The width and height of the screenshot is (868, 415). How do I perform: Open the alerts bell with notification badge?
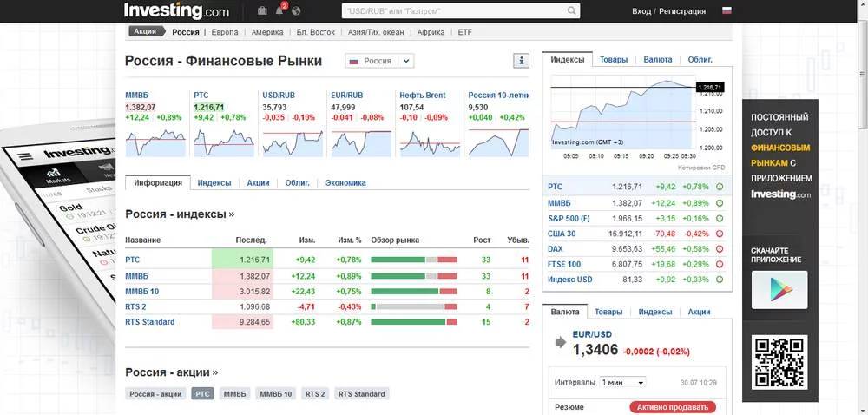(x=279, y=11)
